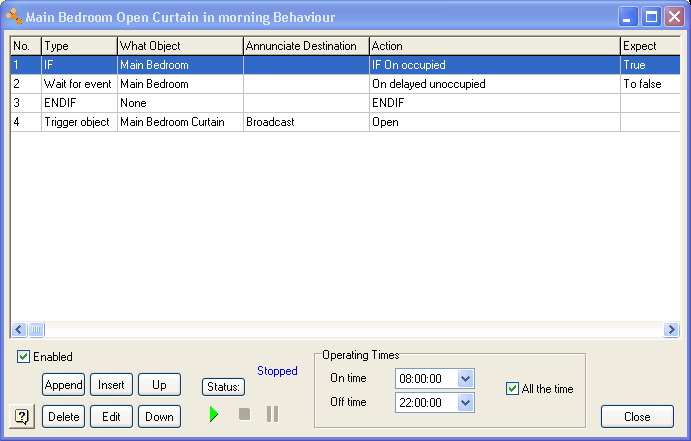691x441 pixels.
Task: Uncheck the Enabled checkbox
Action: [x=23, y=356]
